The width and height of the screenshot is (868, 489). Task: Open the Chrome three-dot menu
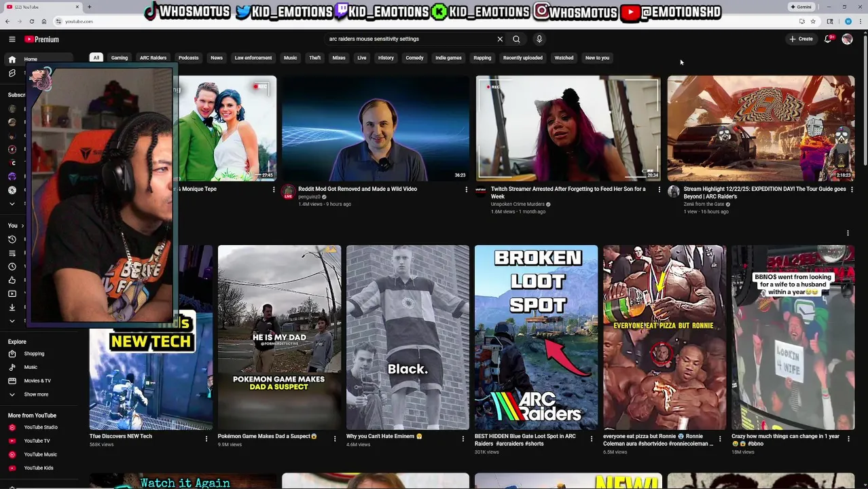point(861,22)
